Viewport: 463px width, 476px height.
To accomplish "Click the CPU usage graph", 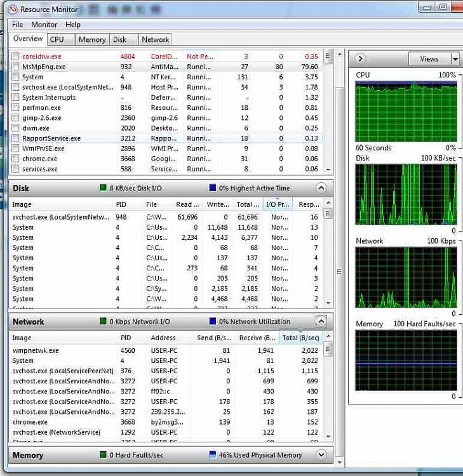I will point(406,112).
